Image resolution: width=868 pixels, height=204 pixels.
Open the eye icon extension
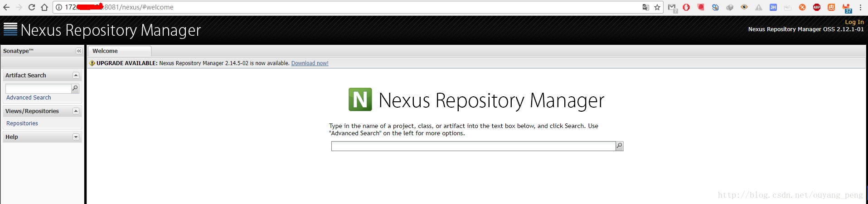point(744,7)
